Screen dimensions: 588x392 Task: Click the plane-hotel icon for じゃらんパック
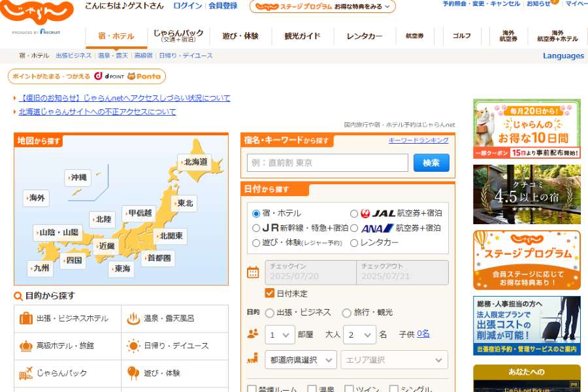26,373
